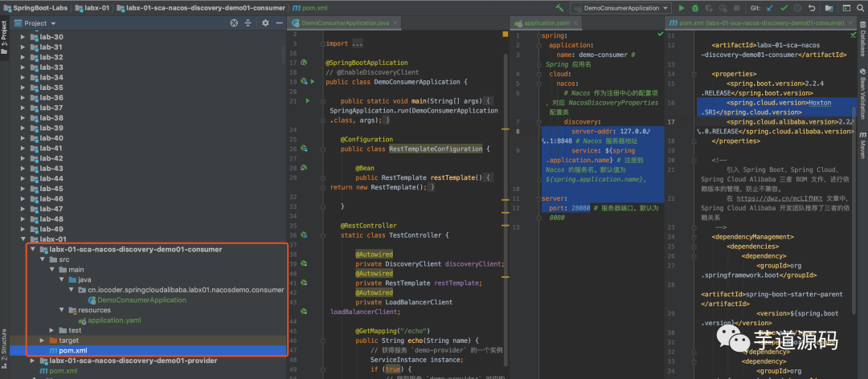Close the application.yaml tab

click(x=575, y=24)
